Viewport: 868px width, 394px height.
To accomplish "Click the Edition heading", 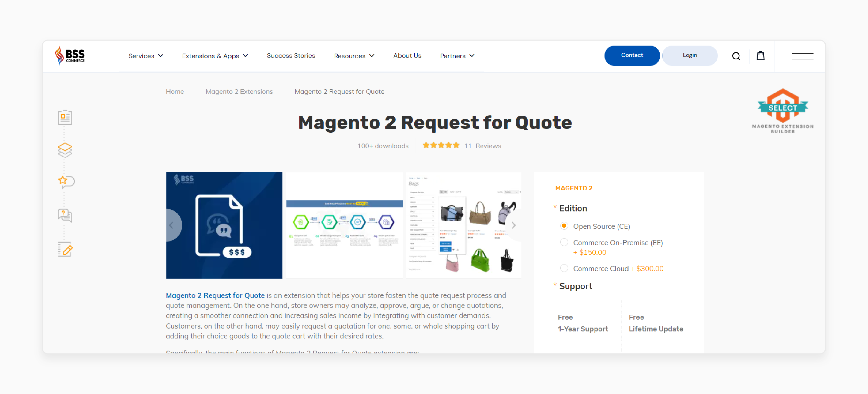I will tap(573, 209).
